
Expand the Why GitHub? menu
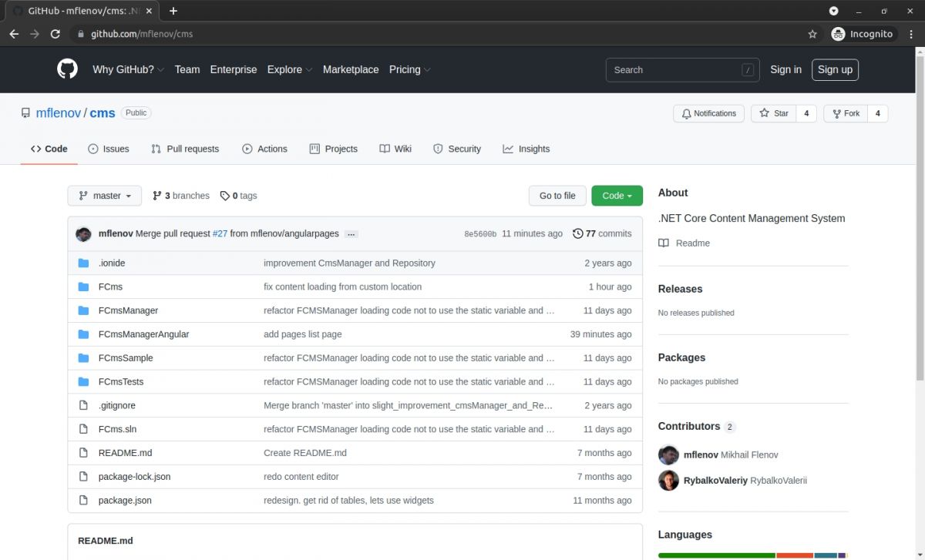pyautogui.click(x=128, y=69)
